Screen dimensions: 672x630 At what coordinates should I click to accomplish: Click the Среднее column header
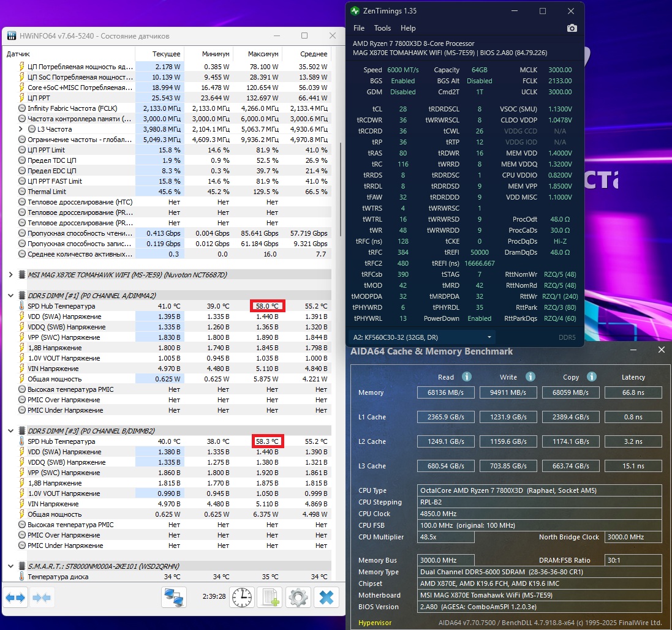(307, 54)
